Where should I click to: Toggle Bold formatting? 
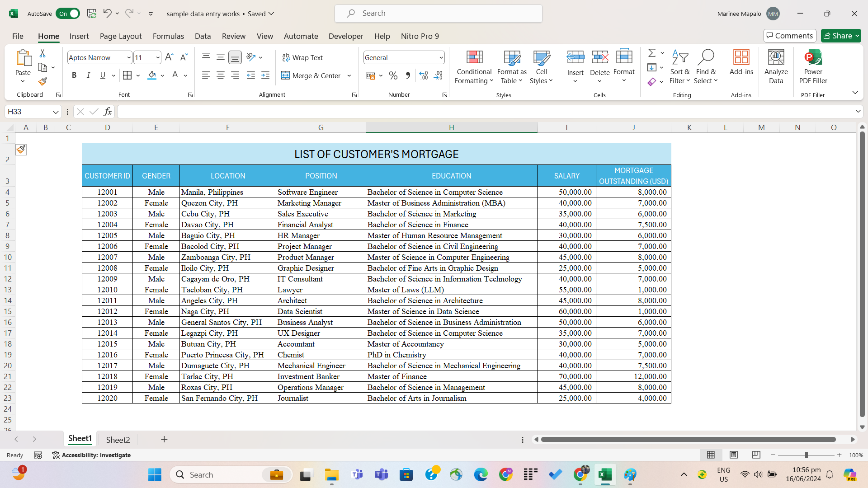[x=74, y=75]
